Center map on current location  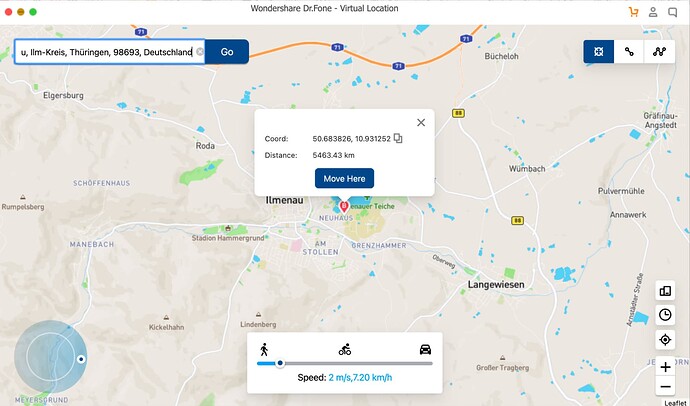(x=665, y=340)
